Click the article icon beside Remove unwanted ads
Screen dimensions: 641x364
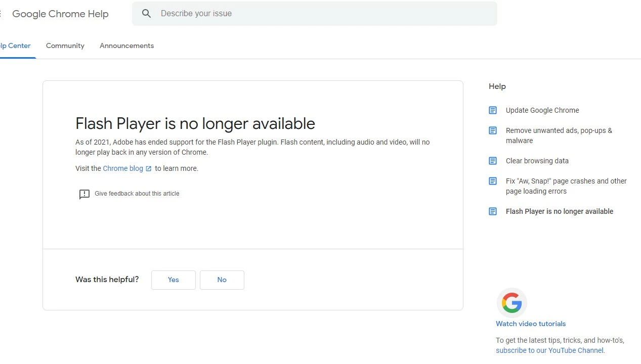(x=493, y=130)
